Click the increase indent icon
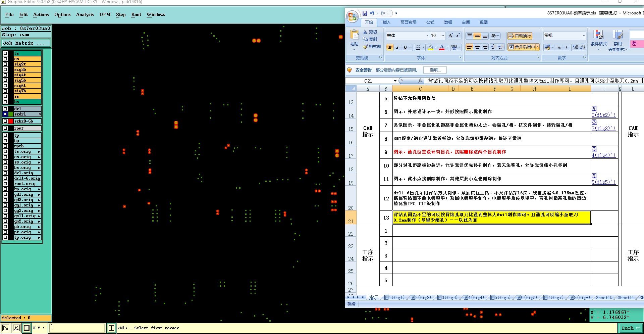The width and height of the screenshot is (644, 334). (x=501, y=47)
